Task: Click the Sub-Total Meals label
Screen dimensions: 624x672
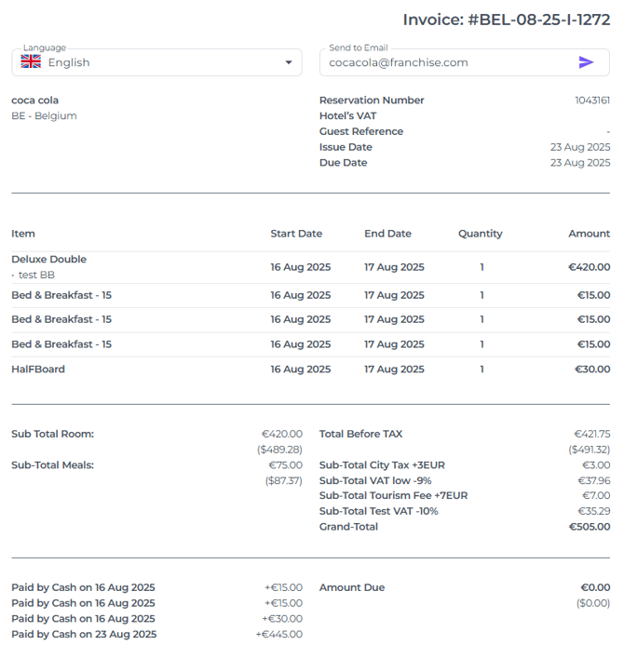Action: point(52,465)
